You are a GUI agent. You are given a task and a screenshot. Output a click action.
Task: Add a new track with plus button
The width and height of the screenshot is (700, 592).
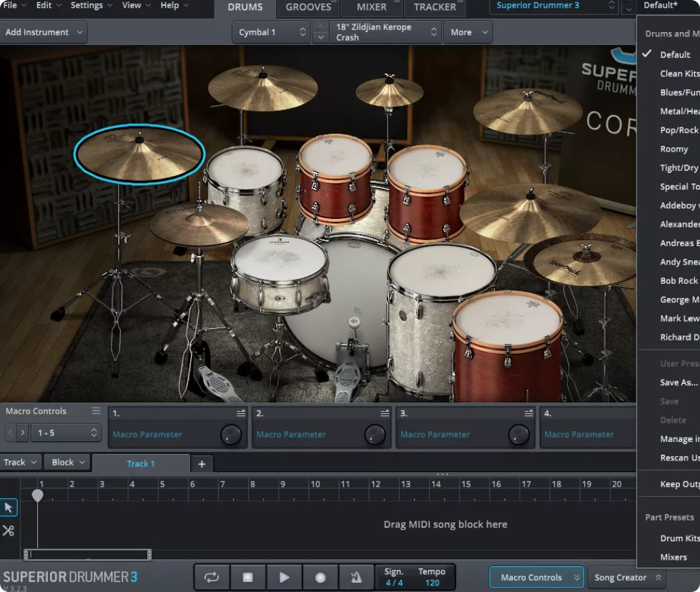(x=202, y=464)
